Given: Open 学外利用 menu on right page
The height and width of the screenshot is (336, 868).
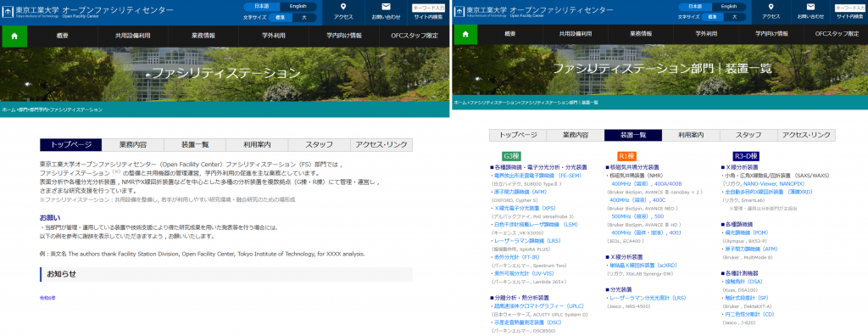Looking at the screenshot, I should click(x=707, y=35).
